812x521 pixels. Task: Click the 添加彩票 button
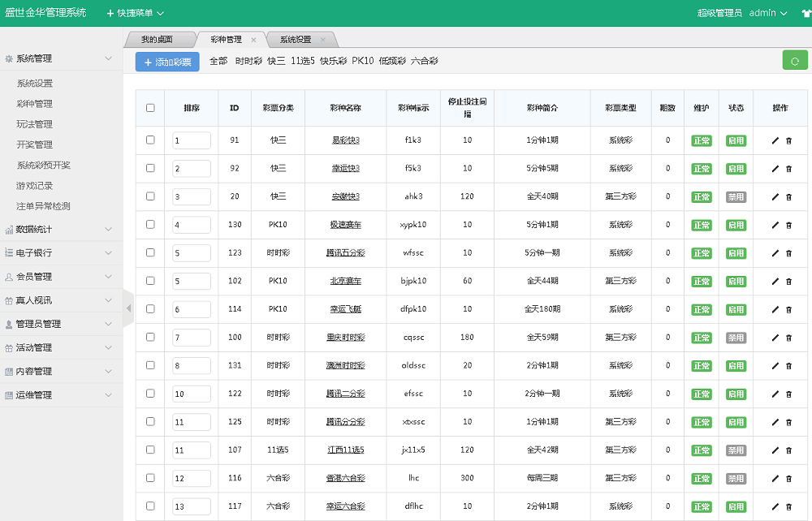pos(167,62)
